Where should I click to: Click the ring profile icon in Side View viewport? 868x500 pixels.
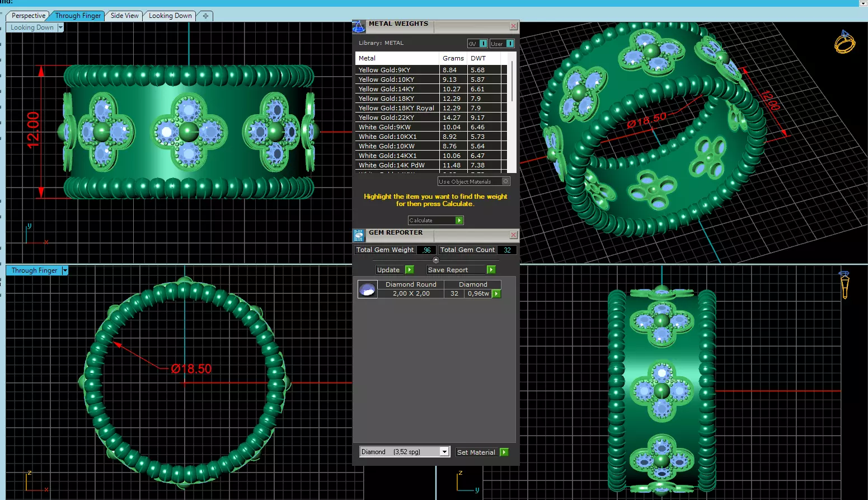point(844,284)
